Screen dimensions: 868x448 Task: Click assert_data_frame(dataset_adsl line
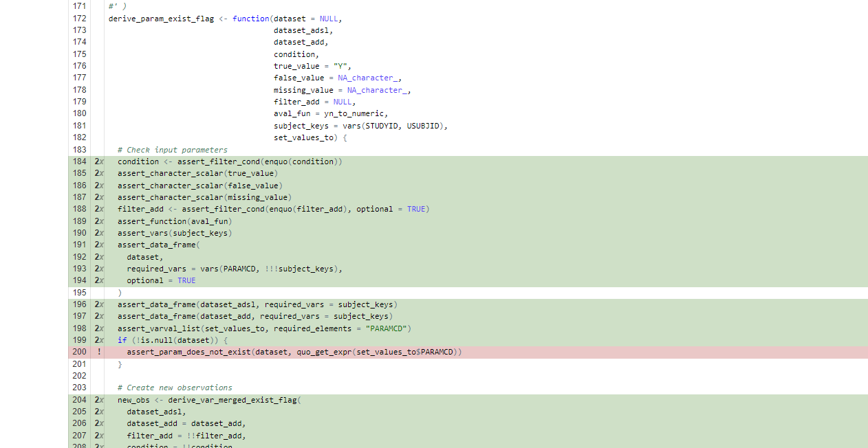257,304
